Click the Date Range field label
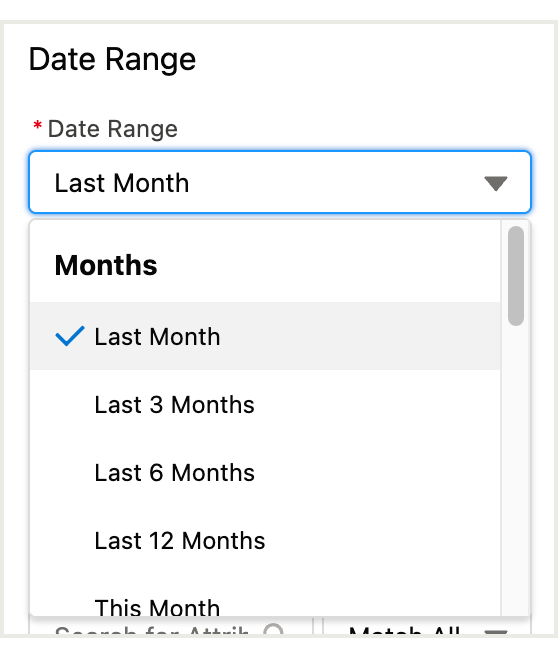The image size is (558, 662). (x=113, y=129)
